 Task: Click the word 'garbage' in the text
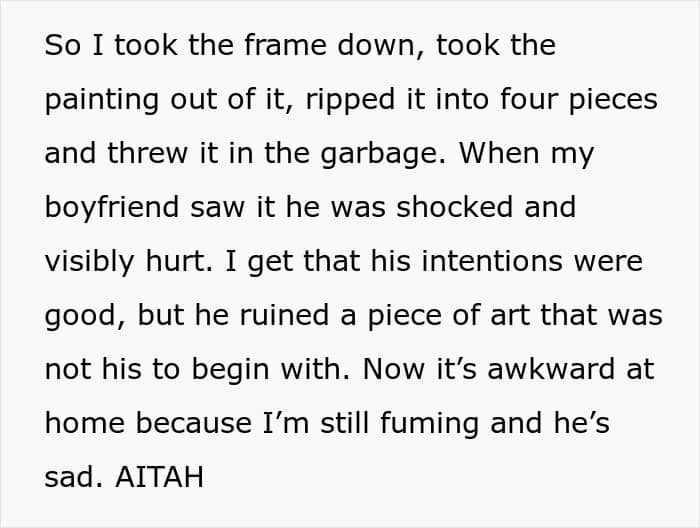(x=379, y=154)
